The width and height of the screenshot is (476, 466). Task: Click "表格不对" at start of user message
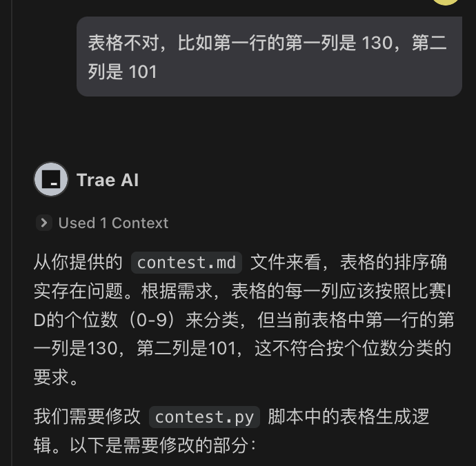coord(123,43)
